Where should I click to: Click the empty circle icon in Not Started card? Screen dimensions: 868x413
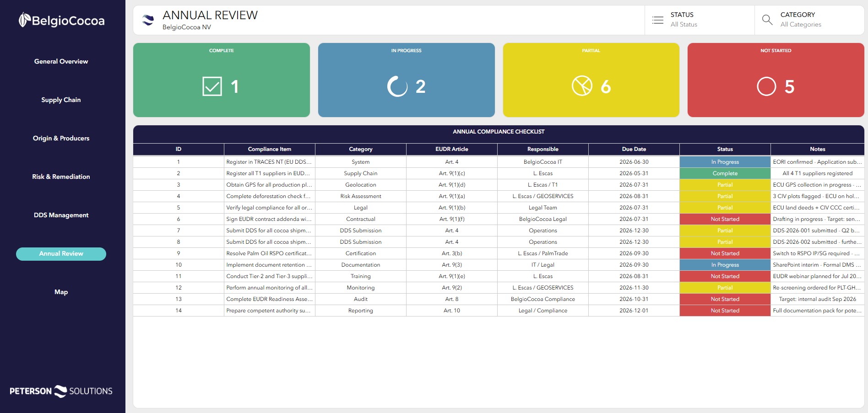766,86
